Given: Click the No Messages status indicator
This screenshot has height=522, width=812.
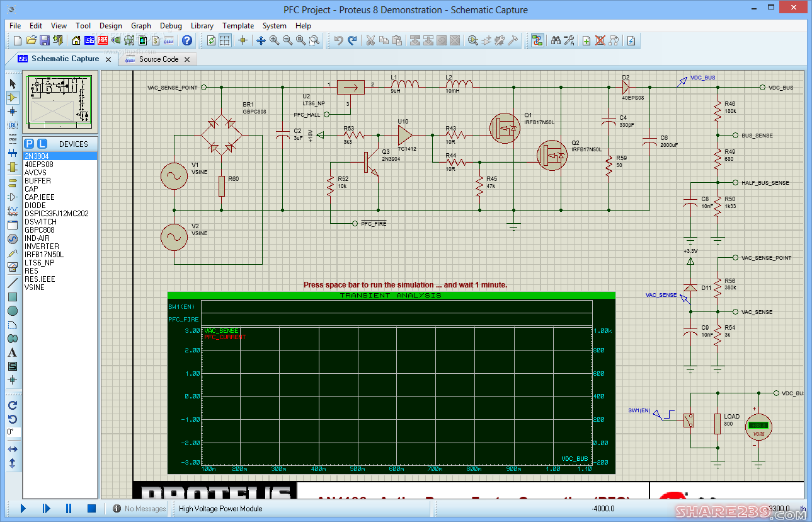Looking at the screenshot, I should [x=139, y=509].
